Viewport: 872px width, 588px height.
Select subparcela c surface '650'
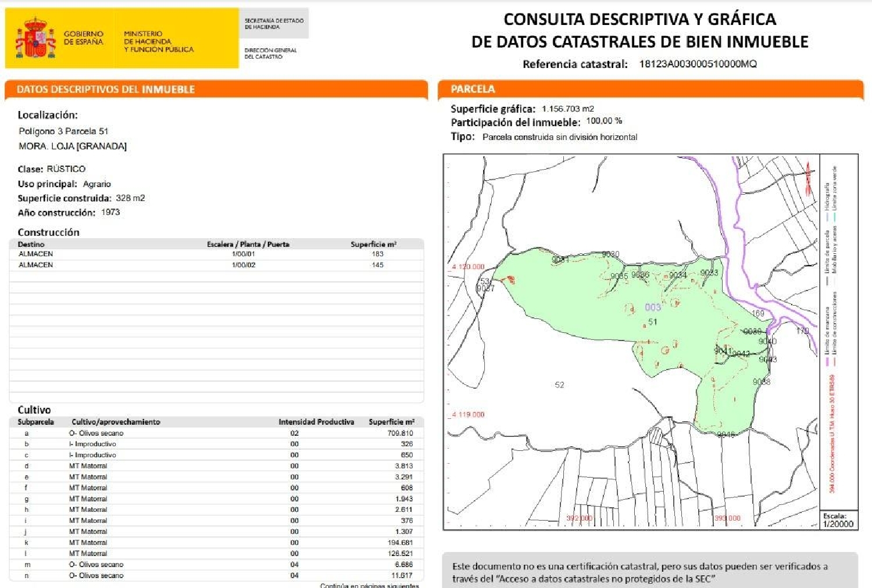(x=407, y=455)
